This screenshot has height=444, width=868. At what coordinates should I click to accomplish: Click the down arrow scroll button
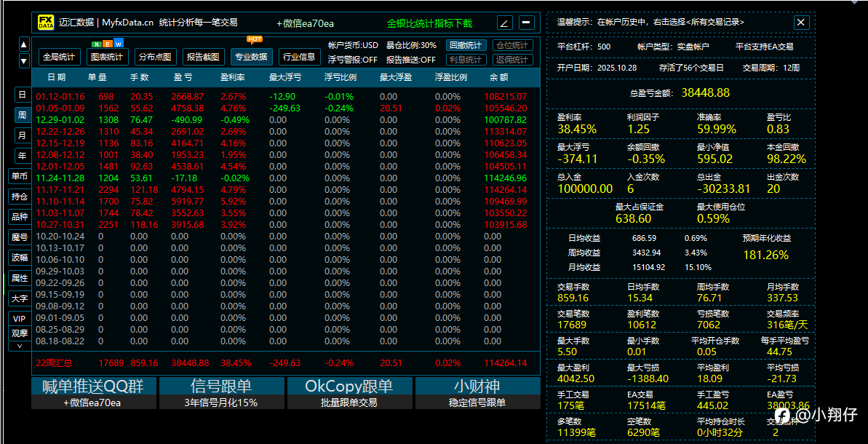(x=24, y=60)
